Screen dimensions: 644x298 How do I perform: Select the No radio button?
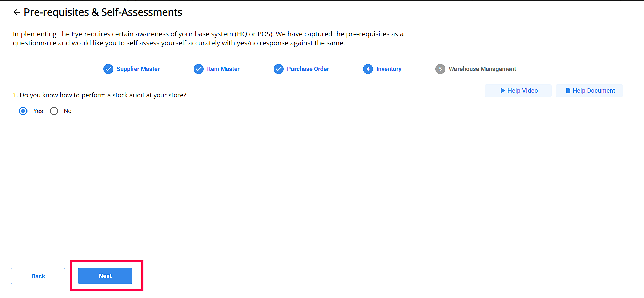(54, 111)
